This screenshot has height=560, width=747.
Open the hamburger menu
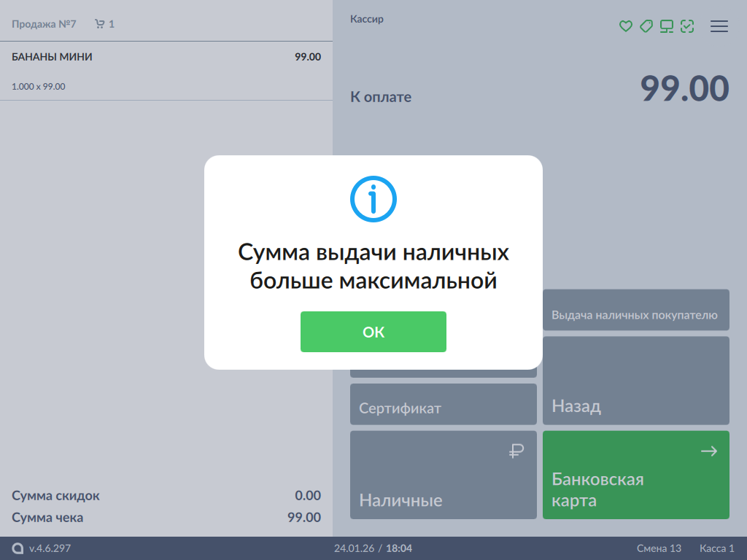(719, 26)
